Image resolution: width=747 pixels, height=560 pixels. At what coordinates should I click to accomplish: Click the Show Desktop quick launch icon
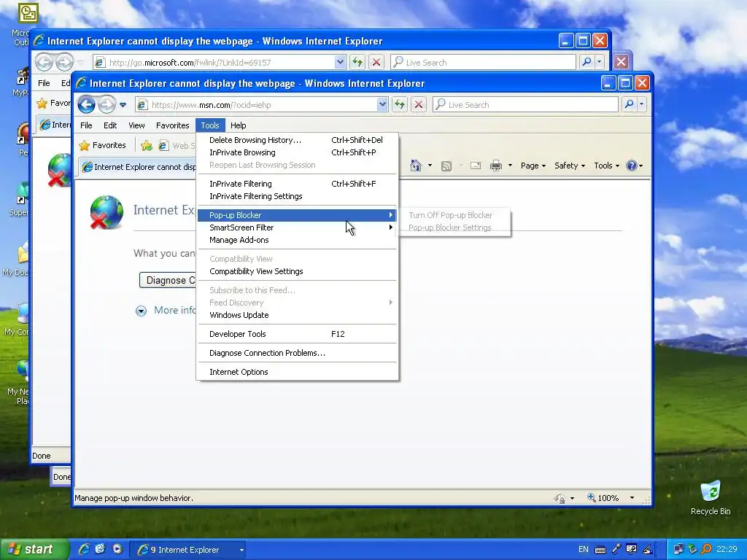(x=100, y=549)
